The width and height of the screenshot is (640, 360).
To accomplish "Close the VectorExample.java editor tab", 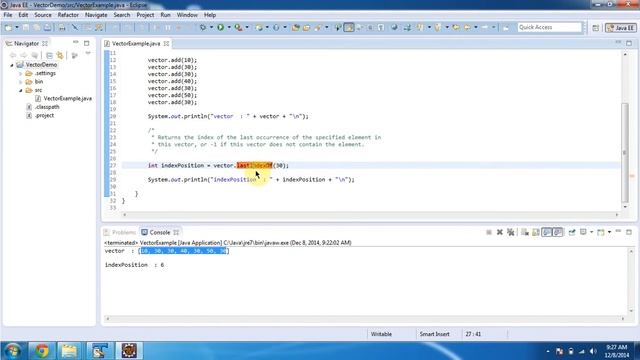I will (x=167, y=43).
